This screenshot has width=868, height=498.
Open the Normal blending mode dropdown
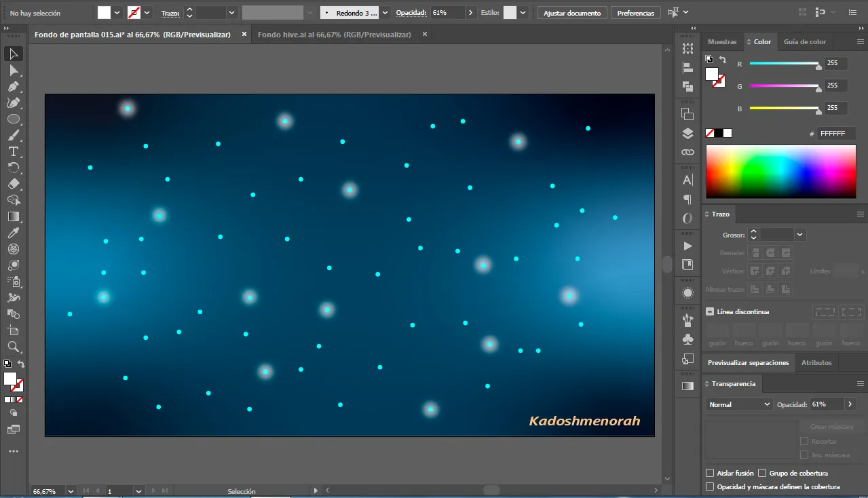(x=738, y=404)
